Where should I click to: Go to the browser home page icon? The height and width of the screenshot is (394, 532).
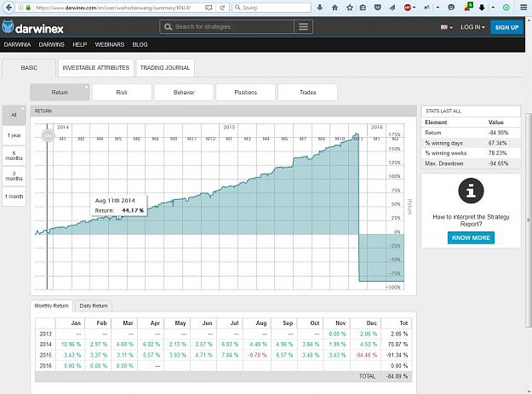(335, 8)
